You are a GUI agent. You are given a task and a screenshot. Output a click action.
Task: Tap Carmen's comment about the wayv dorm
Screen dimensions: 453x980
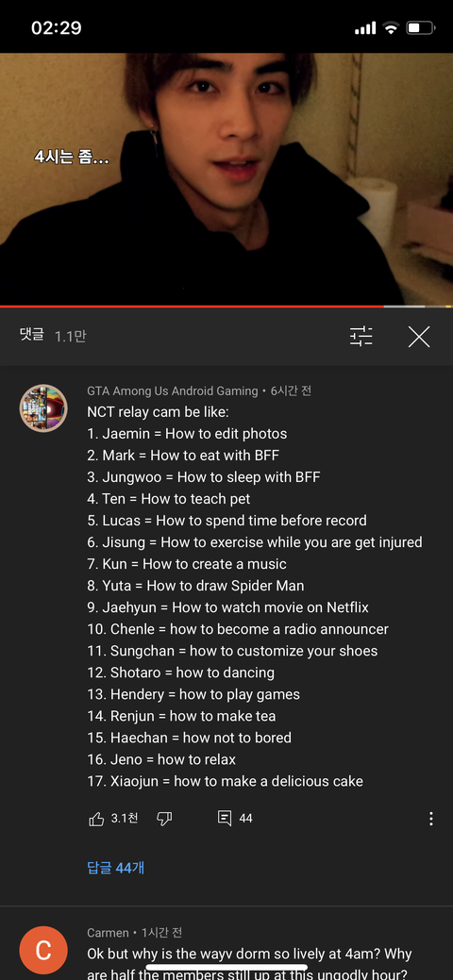click(249, 964)
